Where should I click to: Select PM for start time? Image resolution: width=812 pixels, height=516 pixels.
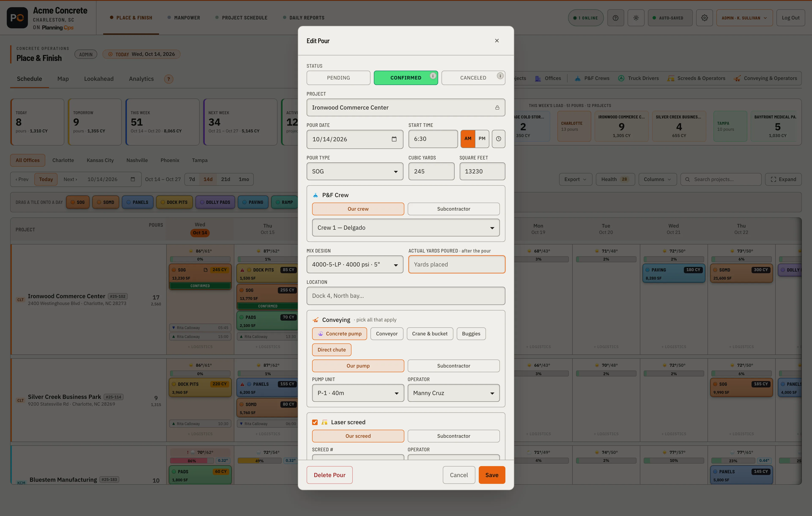[482, 139]
